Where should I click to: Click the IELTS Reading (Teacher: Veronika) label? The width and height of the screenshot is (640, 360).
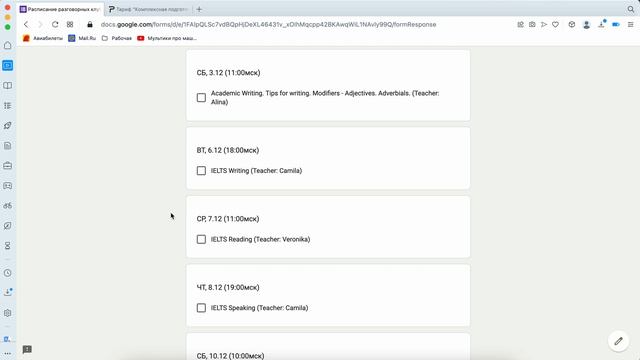[260, 239]
